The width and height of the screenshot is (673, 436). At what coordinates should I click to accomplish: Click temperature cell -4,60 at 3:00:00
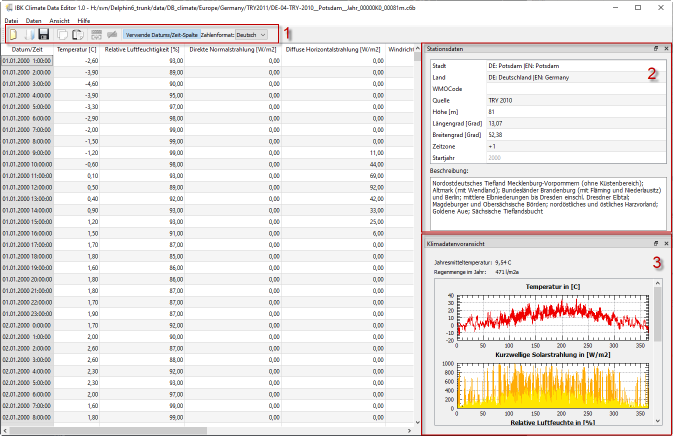pos(76,84)
